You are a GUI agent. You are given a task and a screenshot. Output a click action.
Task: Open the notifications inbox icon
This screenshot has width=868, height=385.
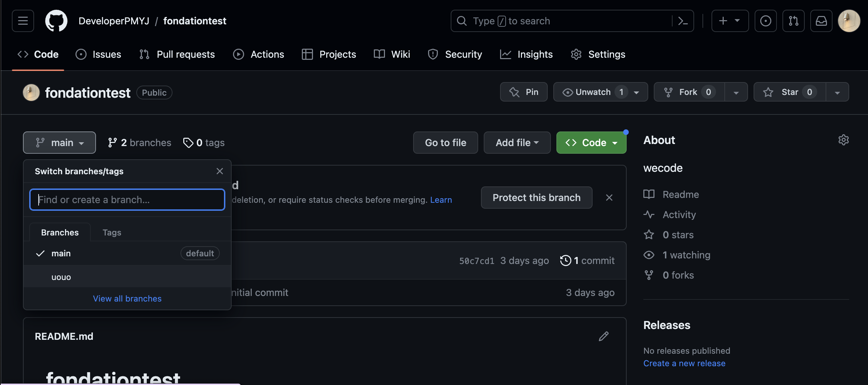tap(821, 21)
